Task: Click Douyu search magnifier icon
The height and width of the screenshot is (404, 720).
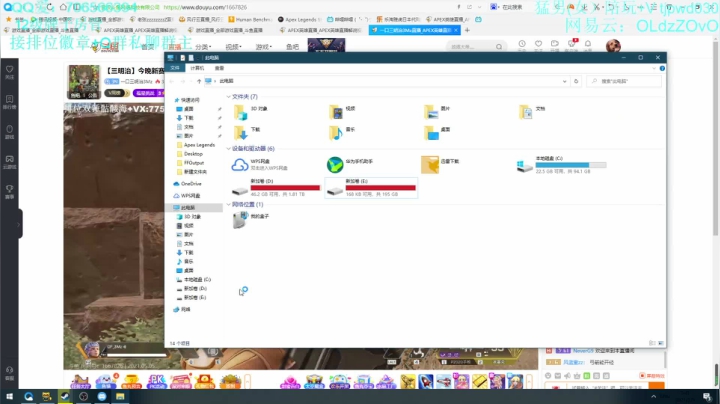Action: pyautogui.click(x=499, y=47)
